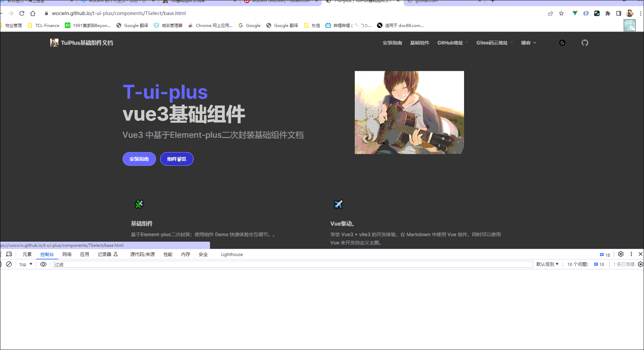644x350 pixels.
Task: Click the 安装指南 hero button
Action: tap(139, 159)
